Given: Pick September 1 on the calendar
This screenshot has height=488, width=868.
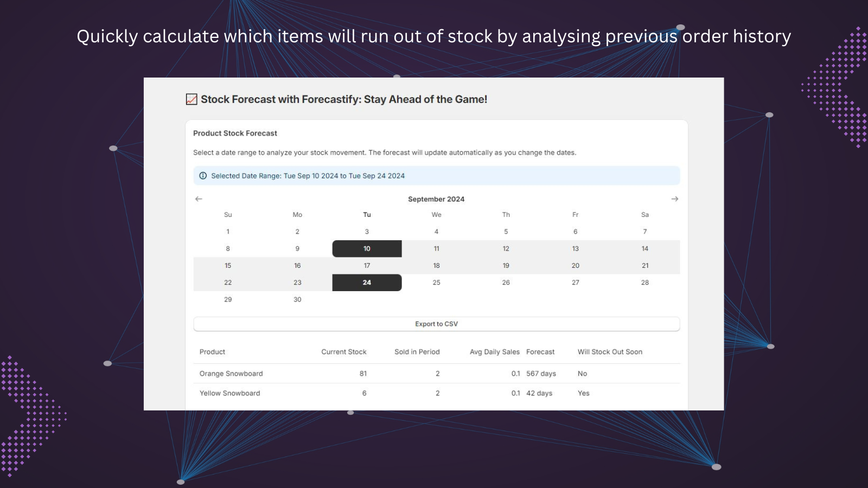Looking at the screenshot, I should [228, 232].
